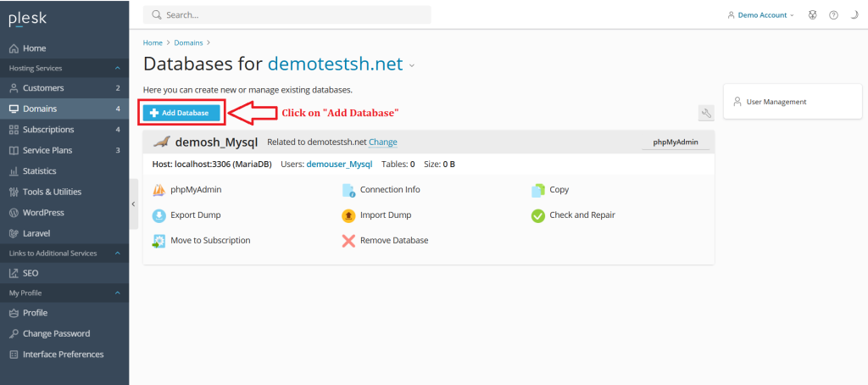
Task: Click the Move to Subscription icon
Action: click(x=159, y=241)
